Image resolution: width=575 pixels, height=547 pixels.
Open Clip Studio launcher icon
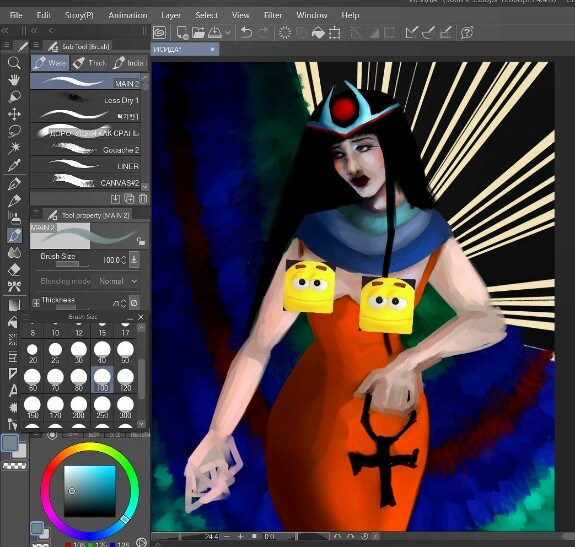[x=160, y=33]
